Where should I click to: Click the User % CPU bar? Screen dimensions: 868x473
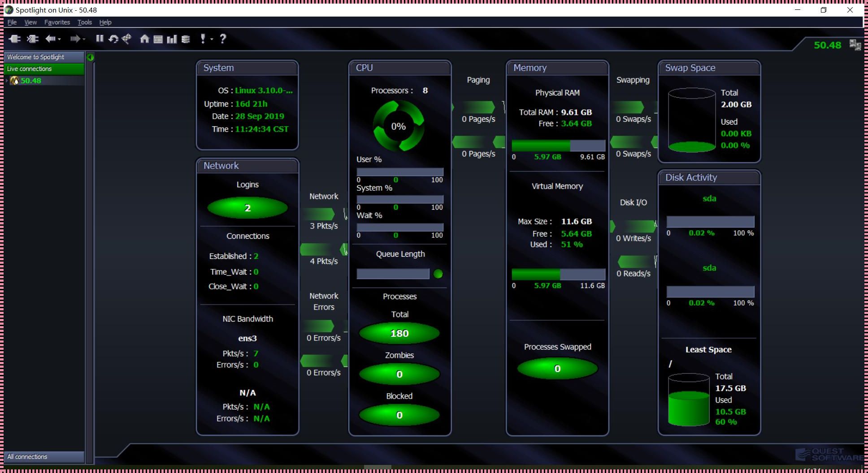tap(400, 172)
